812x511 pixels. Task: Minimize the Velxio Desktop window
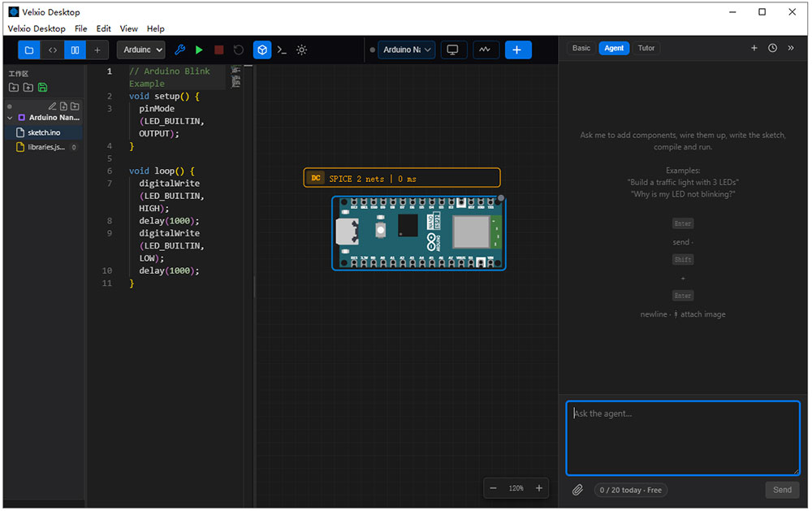[732, 12]
